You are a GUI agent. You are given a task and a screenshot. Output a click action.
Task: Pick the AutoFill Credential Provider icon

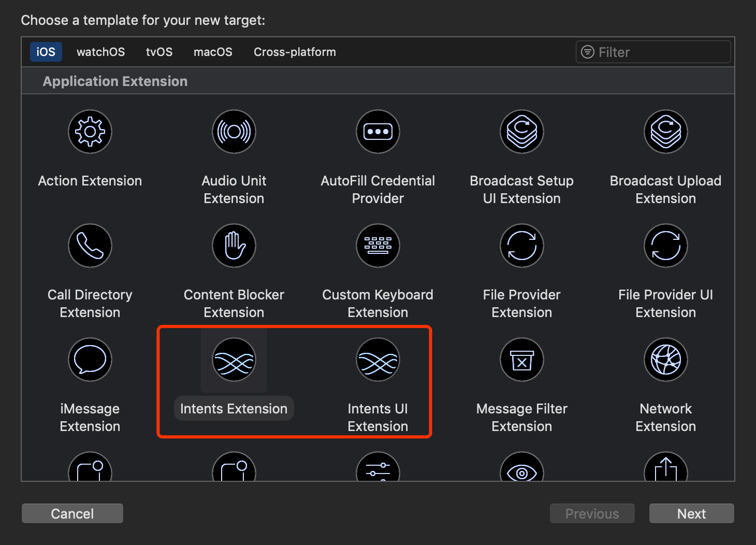(x=378, y=132)
